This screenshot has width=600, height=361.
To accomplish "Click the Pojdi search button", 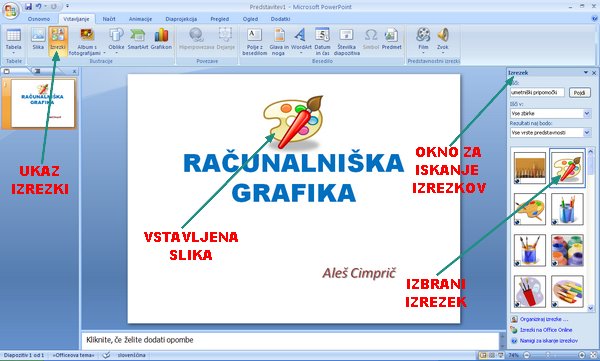I will point(580,93).
